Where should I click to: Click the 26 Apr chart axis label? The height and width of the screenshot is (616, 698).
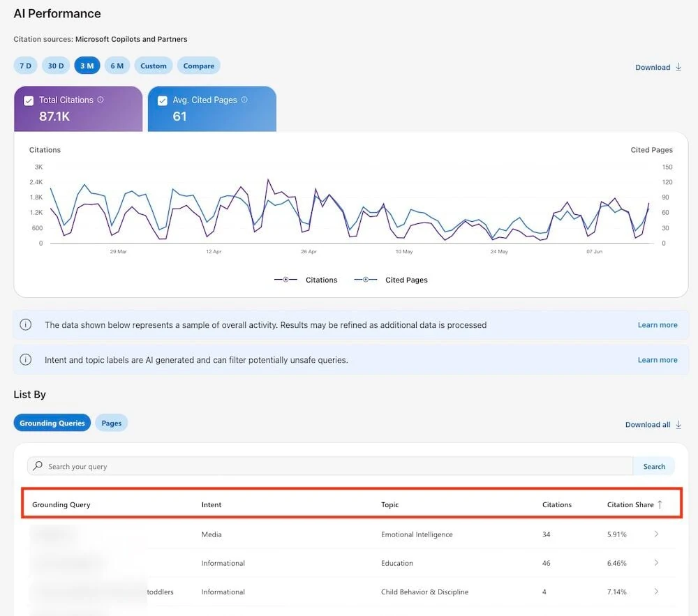[309, 251]
